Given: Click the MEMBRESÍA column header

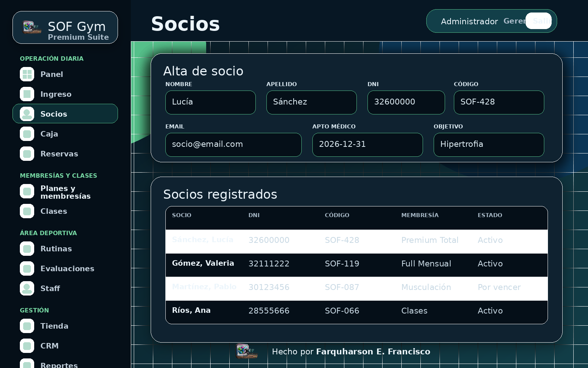Looking at the screenshot, I should [420, 215].
